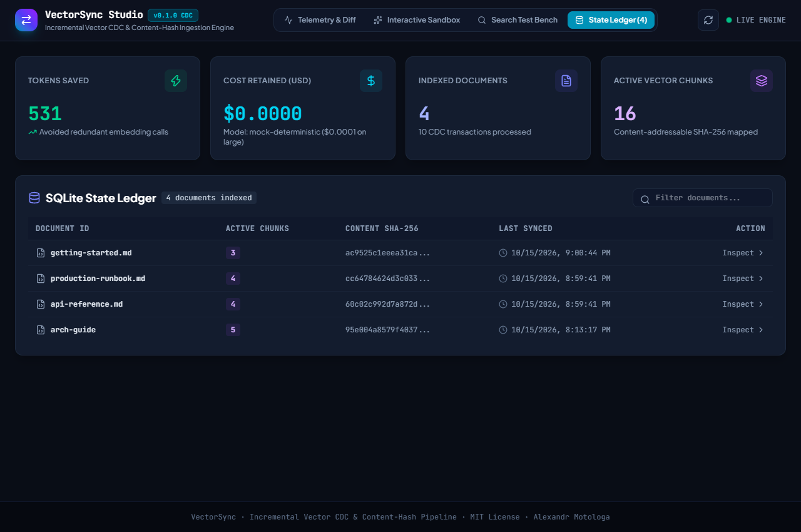801x532 pixels.
Task: Click the file icon for api-reference.md
Action: [x=41, y=304]
